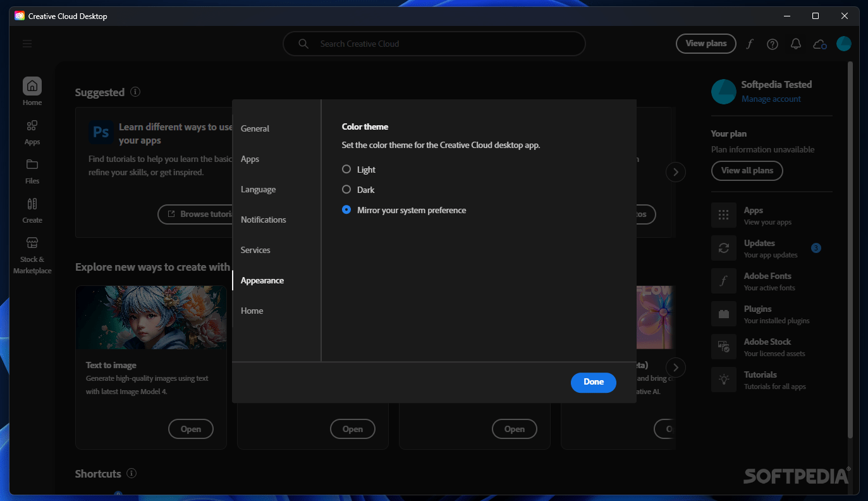Advance the Explore carousel right arrow
868x501 pixels.
[x=676, y=367]
